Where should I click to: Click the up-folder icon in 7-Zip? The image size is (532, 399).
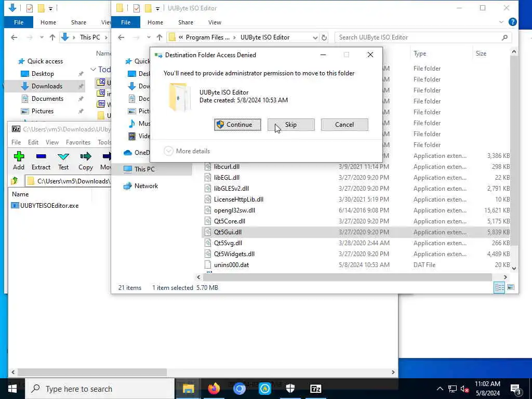tap(15, 181)
